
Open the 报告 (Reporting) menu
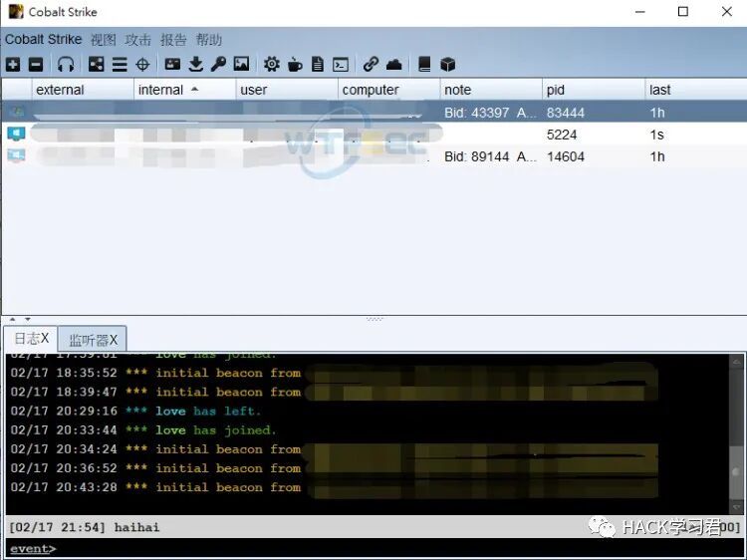point(173,40)
